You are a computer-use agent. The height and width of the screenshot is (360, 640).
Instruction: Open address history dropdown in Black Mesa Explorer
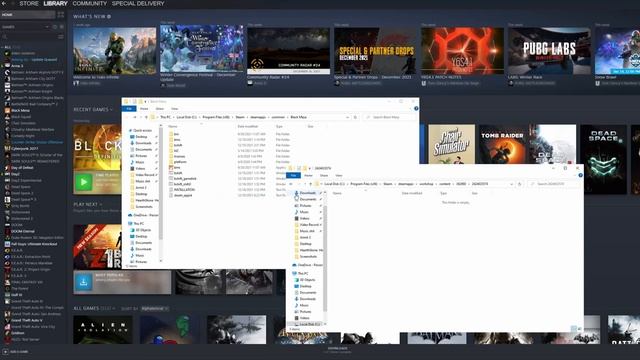coord(347,117)
